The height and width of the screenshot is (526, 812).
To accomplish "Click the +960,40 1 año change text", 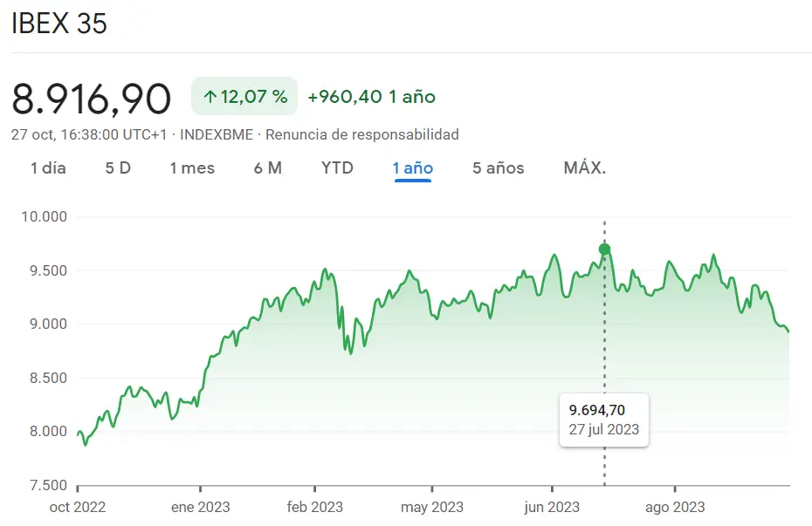I will [372, 97].
